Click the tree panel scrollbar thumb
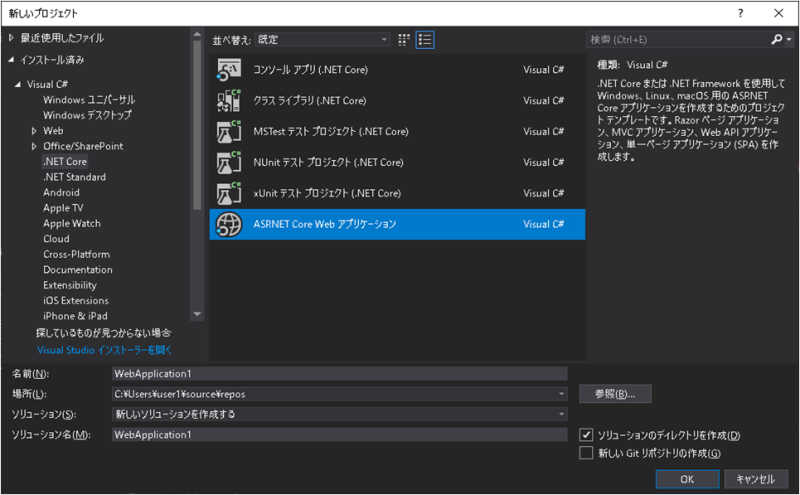The width and height of the screenshot is (800, 495). pos(197,125)
